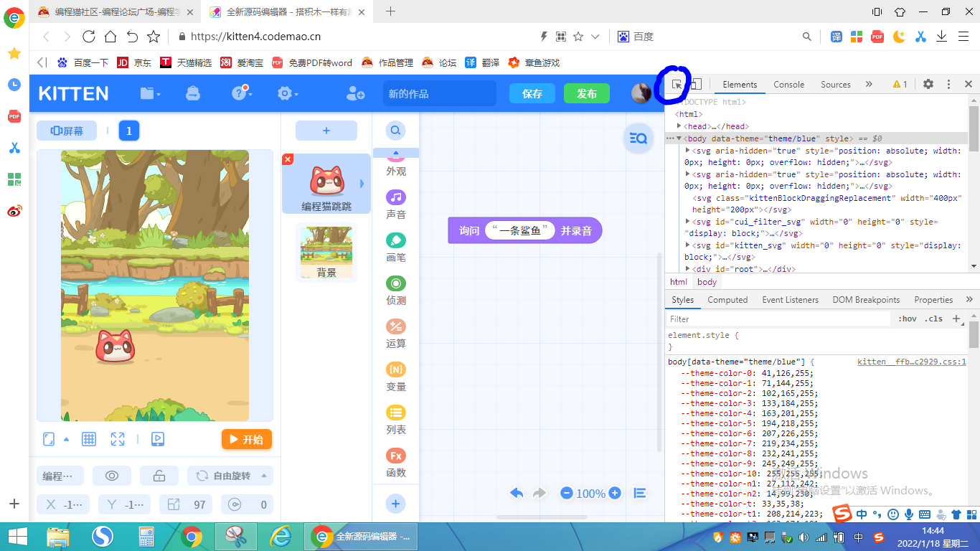Open the calculator from the taskbar
980x551 pixels.
point(147,536)
